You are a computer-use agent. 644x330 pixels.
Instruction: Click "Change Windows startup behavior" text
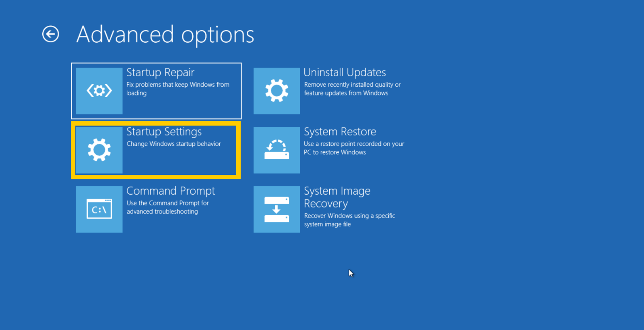coord(174,144)
